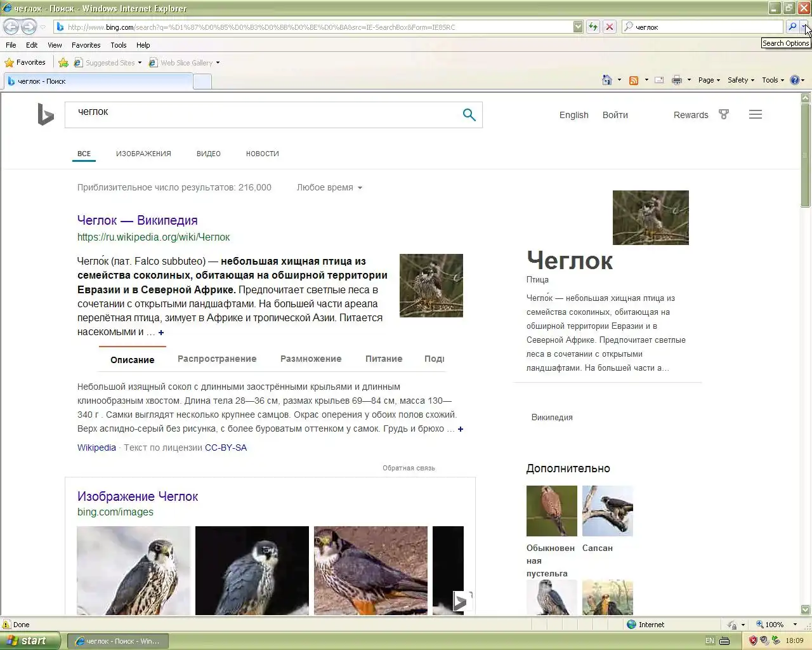The image size is (812, 650).
Task: Switch to ВИДЕО tab
Action: click(208, 154)
